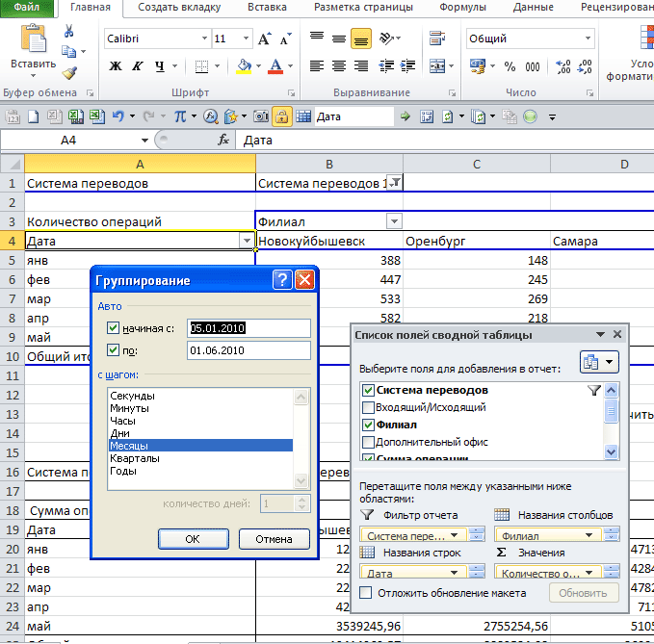Decrease font size with the small A icon
654x644 pixels.
click(x=286, y=39)
